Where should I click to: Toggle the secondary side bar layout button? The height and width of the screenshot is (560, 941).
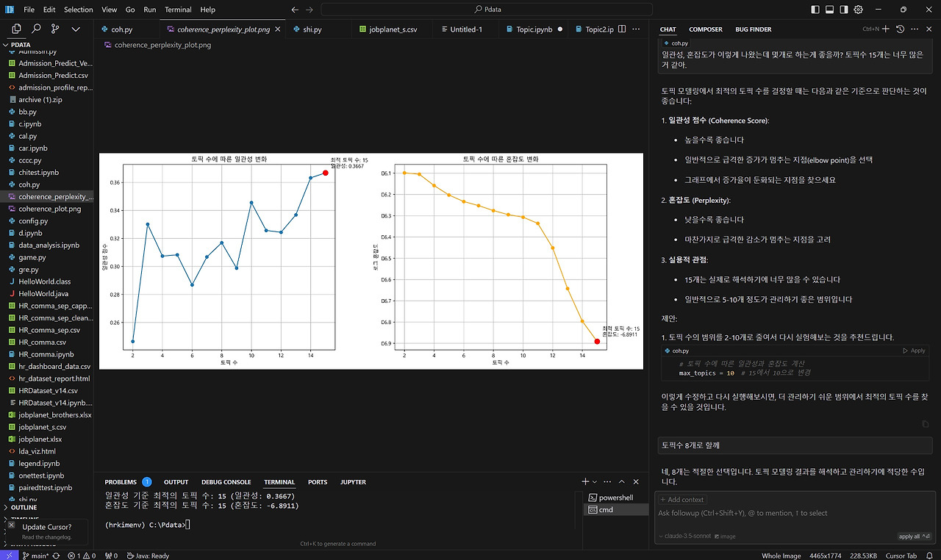pyautogui.click(x=844, y=10)
